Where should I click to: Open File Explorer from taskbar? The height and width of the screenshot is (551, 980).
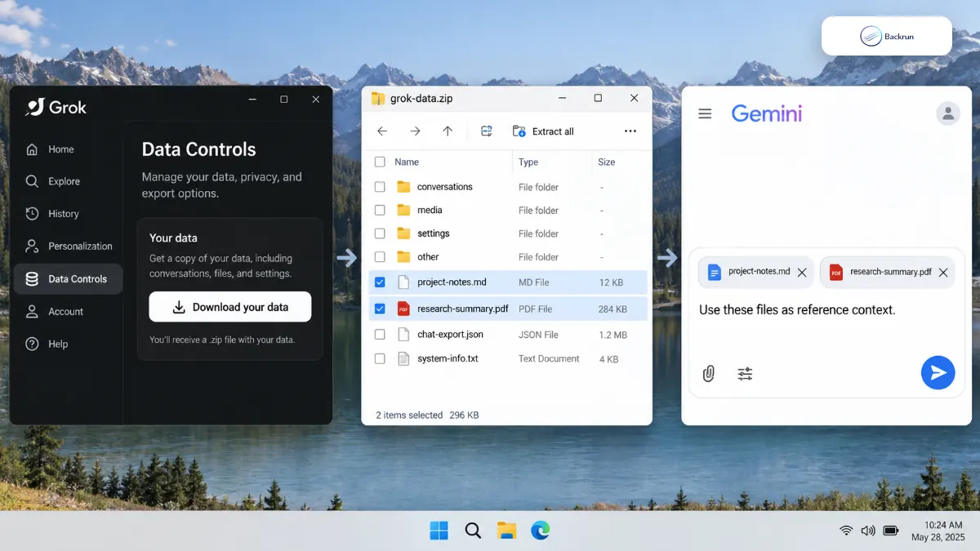[x=506, y=531]
